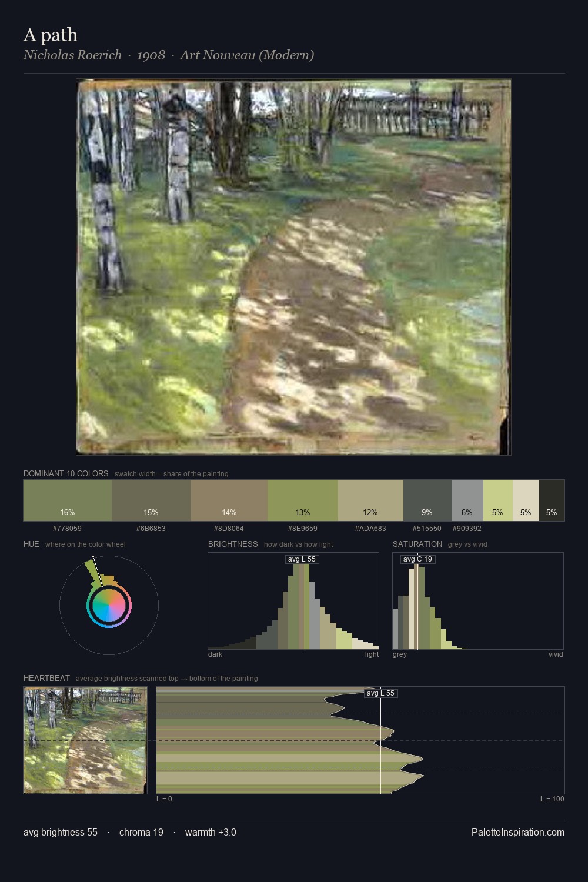Click the HUE section heading

(x=31, y=544)
